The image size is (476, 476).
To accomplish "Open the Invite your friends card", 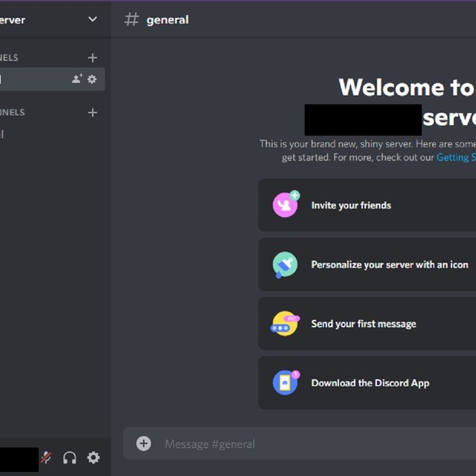I will point(367,205).
